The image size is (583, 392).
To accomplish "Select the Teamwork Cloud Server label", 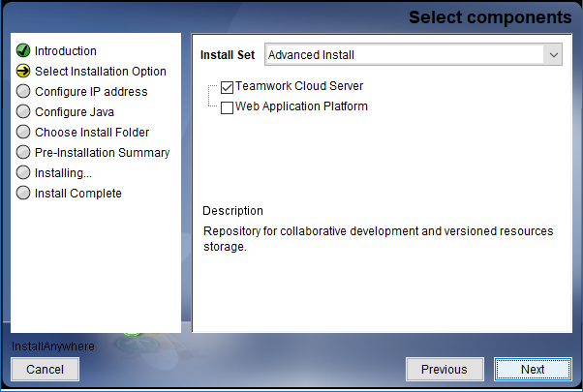I will [299, 86].
